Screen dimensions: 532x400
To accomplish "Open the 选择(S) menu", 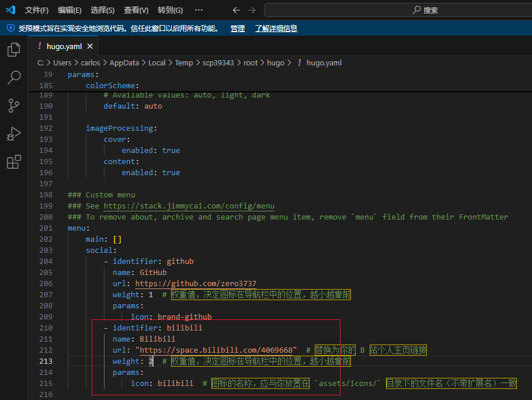I will tap(103, 10).
